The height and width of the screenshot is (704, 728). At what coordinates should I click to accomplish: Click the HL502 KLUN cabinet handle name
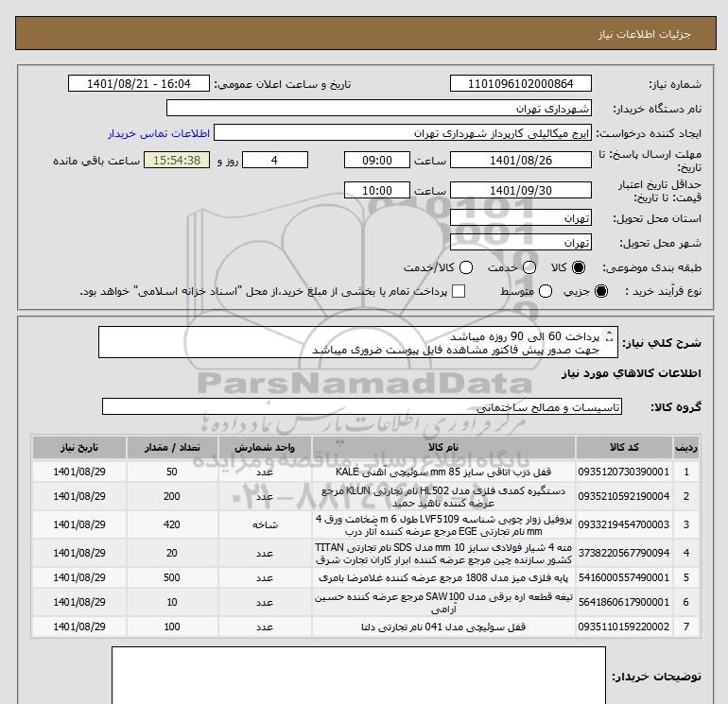tap(443, 496)
